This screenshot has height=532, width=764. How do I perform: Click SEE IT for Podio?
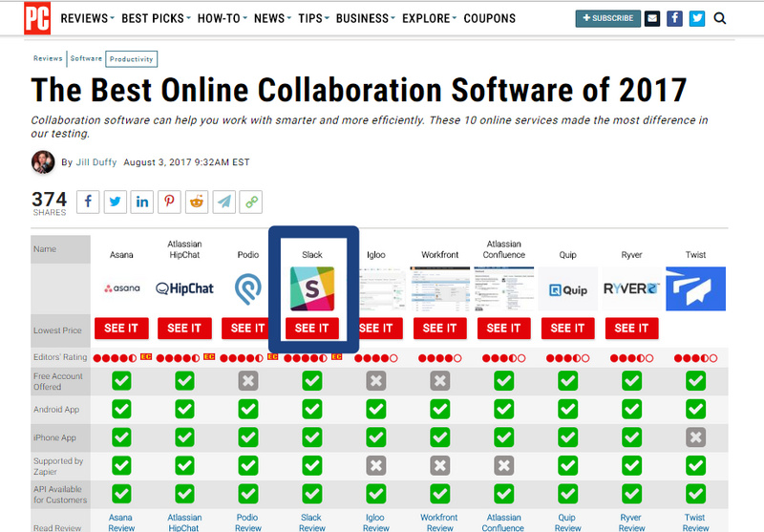tap(244, 329)
